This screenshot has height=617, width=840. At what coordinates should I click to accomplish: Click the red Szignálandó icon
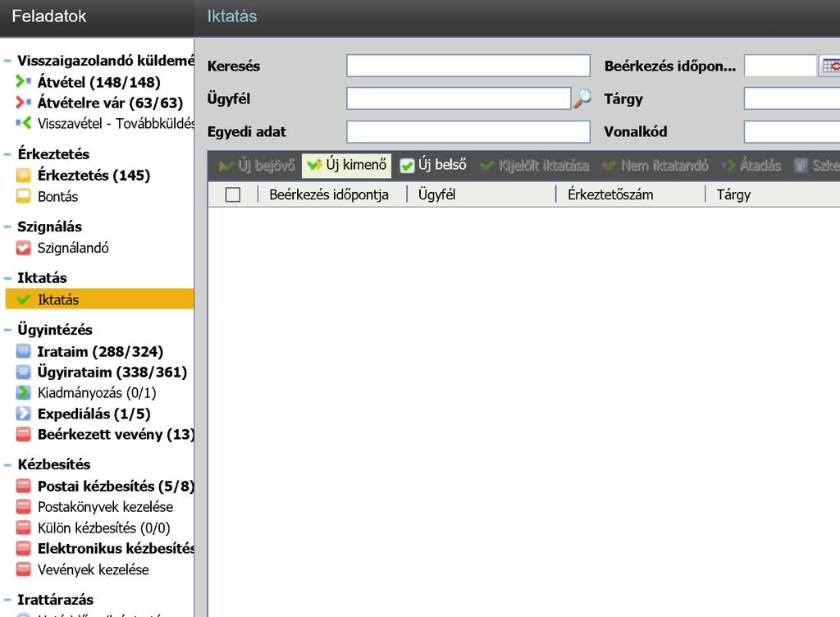pos(23,248)
